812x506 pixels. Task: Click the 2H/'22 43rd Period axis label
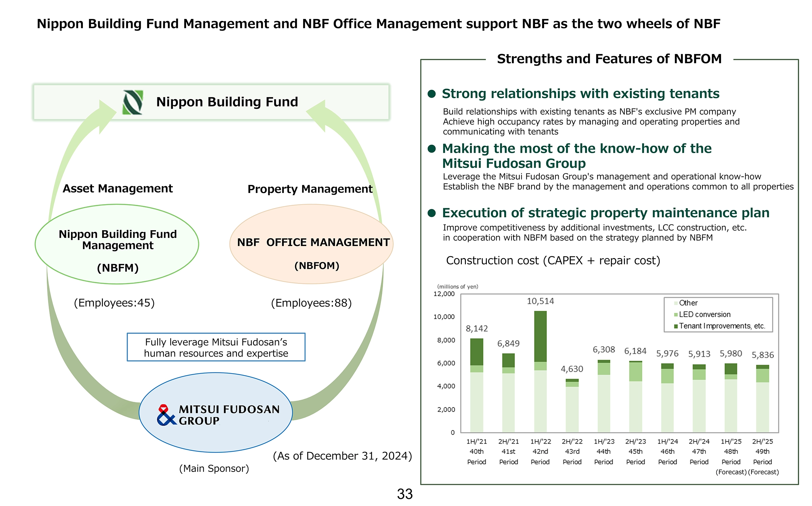point(572,452)
